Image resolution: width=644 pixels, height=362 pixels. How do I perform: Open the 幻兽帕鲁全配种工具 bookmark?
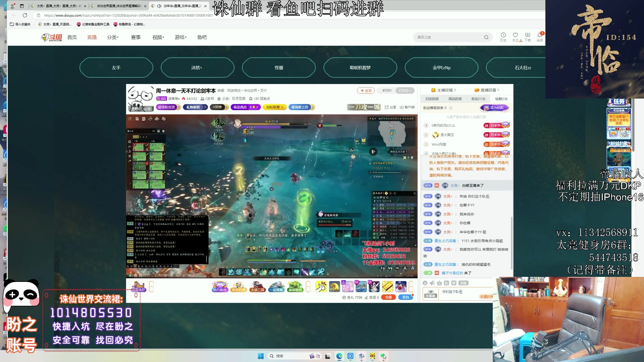(93, 24)
